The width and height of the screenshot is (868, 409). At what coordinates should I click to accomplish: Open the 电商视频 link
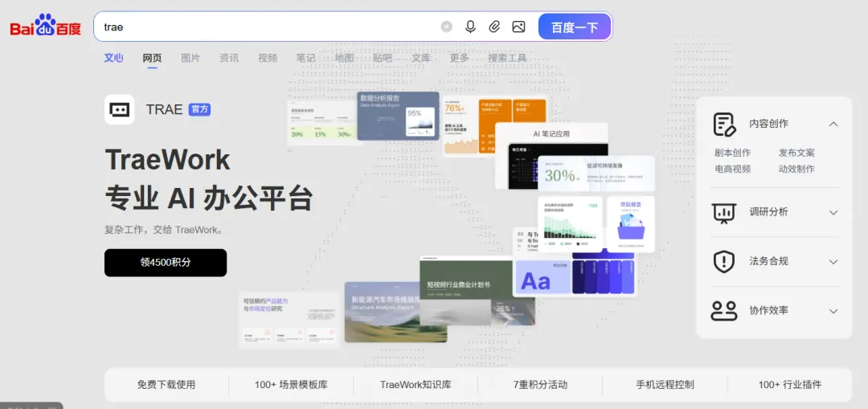tap(732, 169)
